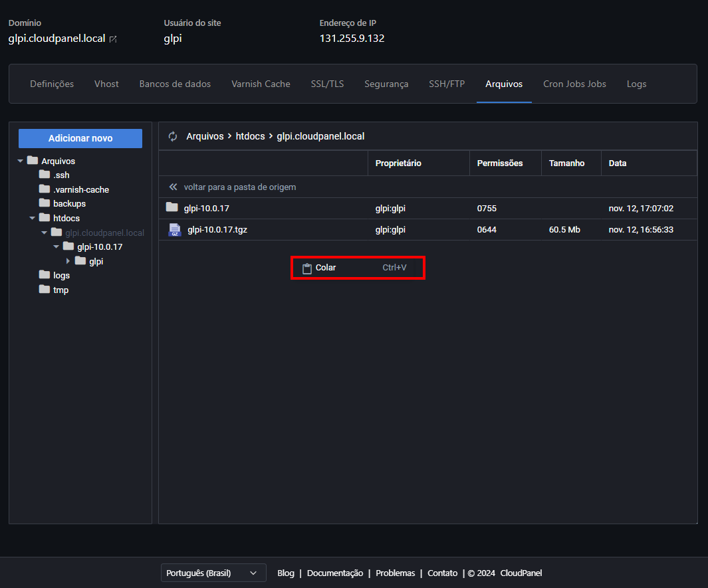Collapse the htdocs folder tree node
This screenshot has width=708, height=588.
tap(32, 218)
